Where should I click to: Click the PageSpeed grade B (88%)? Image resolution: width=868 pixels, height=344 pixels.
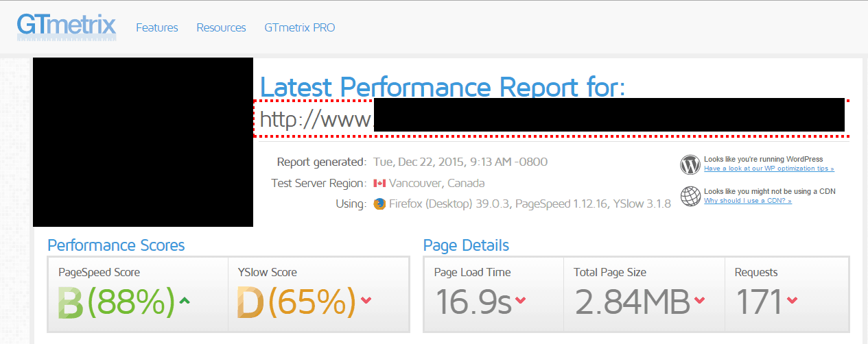pos(117,302)
